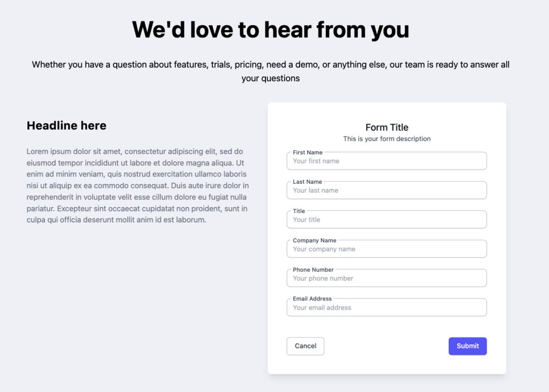This screenshot has height=392, width=549.
Task: Click the 'Email Address' field label
Action: pos(312,299)
